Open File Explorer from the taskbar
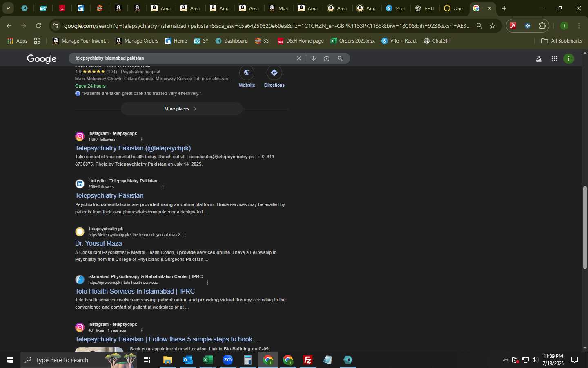 (167, 360)
